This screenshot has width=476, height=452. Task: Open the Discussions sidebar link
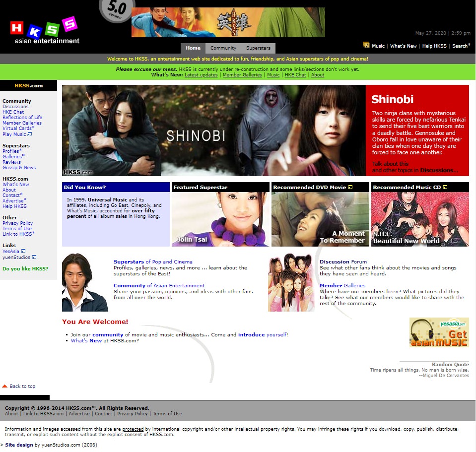point(15,107)
